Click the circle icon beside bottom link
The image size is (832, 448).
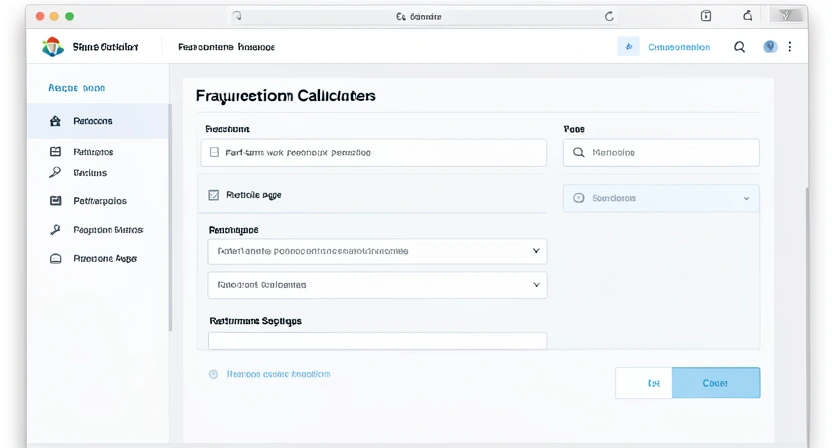[213, 374]
